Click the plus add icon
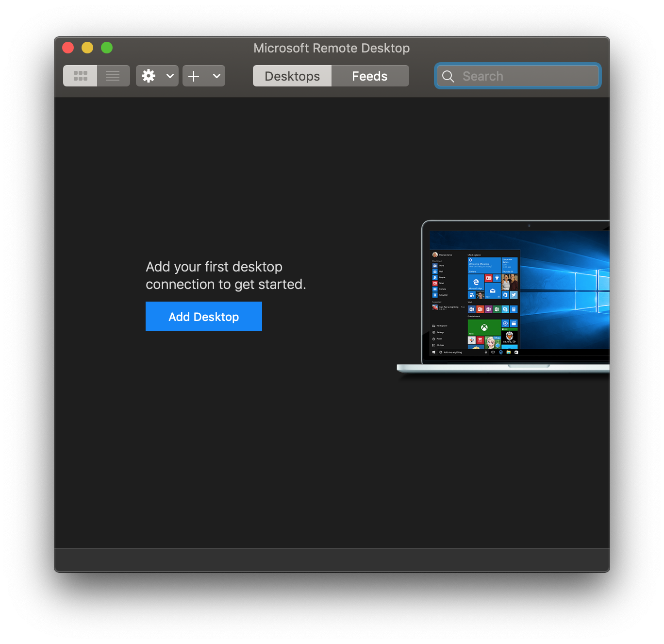664x644 pixels. (x=194, y=76)
